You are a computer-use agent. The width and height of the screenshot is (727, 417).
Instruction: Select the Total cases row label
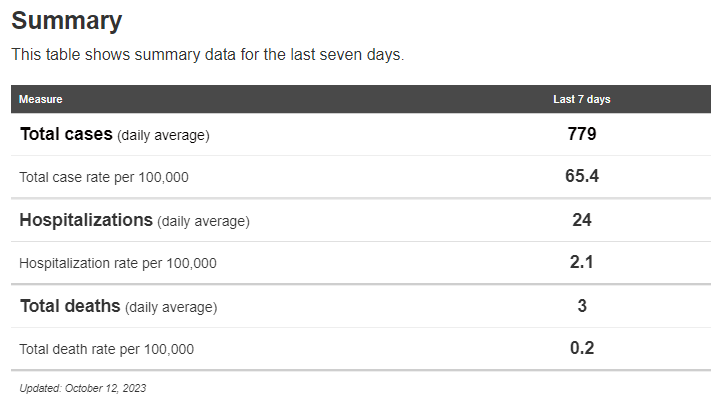(66, 134)
